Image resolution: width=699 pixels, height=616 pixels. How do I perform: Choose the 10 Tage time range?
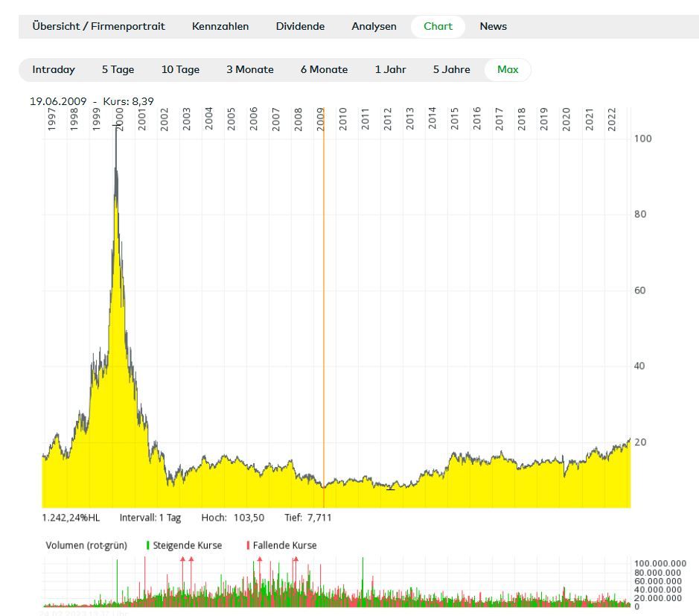click(x=180, y=69)
